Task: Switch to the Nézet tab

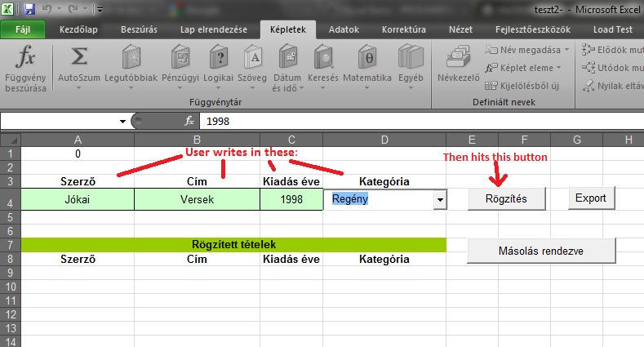Action: (460, 29)
